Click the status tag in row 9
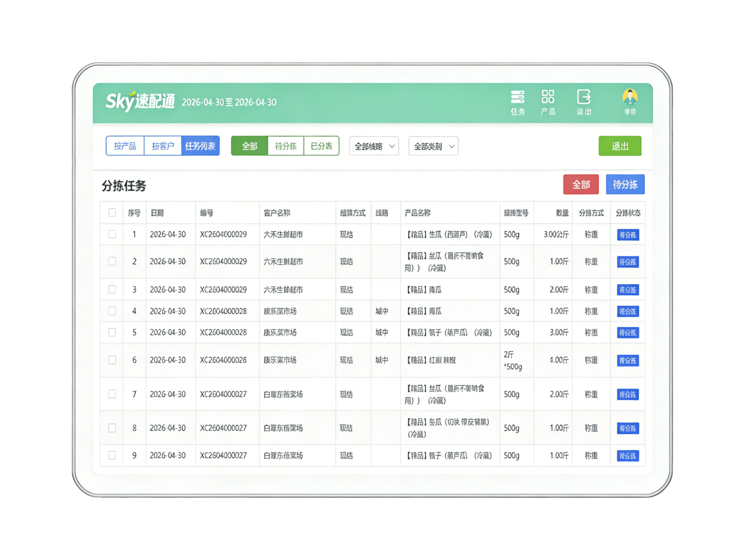 click(628, 456)
